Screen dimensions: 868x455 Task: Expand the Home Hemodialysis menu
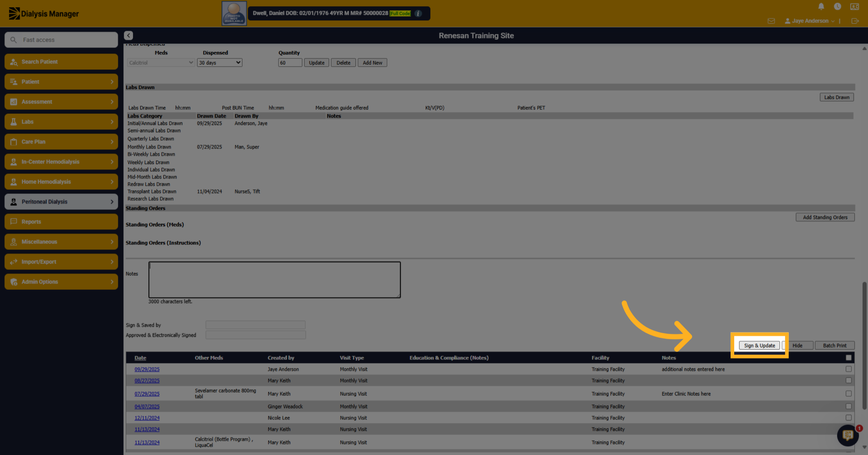pyautogui.click(x=61, y=182)
